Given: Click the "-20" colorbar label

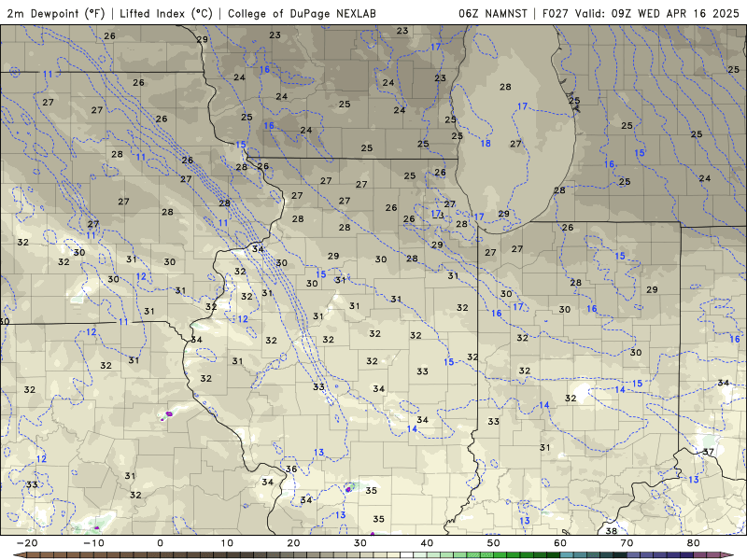Looking at the screenshot, I should pos(27,543).
